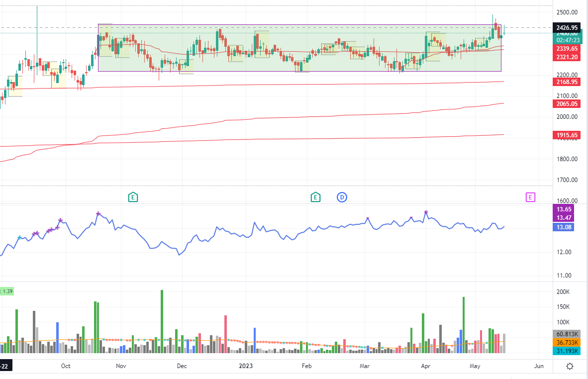Screen dimensions: 588x379
Task: Click the 31.193K teal volume value
Action: [567, 351]
